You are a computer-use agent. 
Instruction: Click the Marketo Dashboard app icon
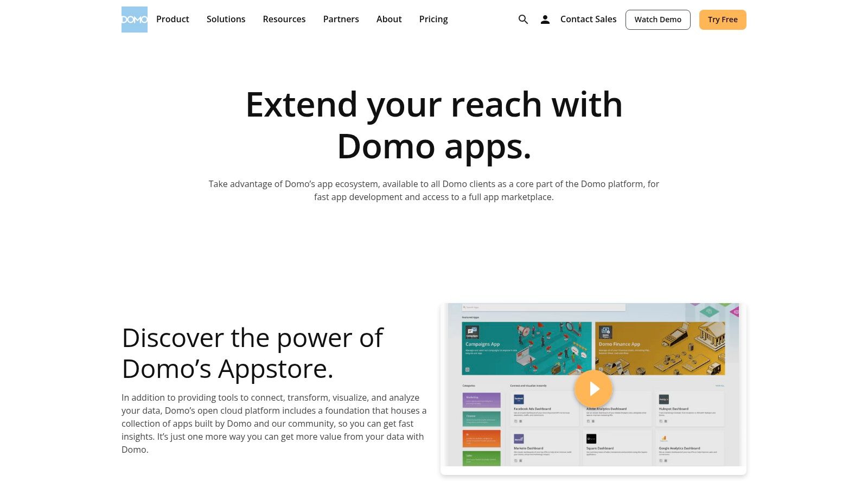pyautogui.click(x=519, y=438)
